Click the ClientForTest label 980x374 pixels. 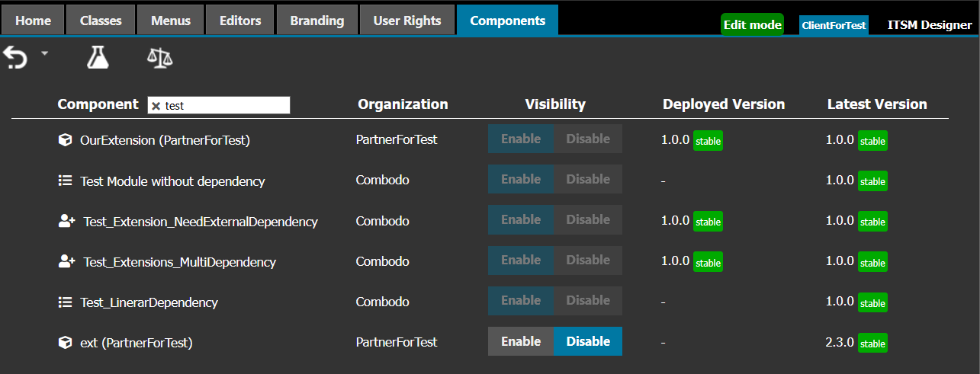click(x=834, y=25)
